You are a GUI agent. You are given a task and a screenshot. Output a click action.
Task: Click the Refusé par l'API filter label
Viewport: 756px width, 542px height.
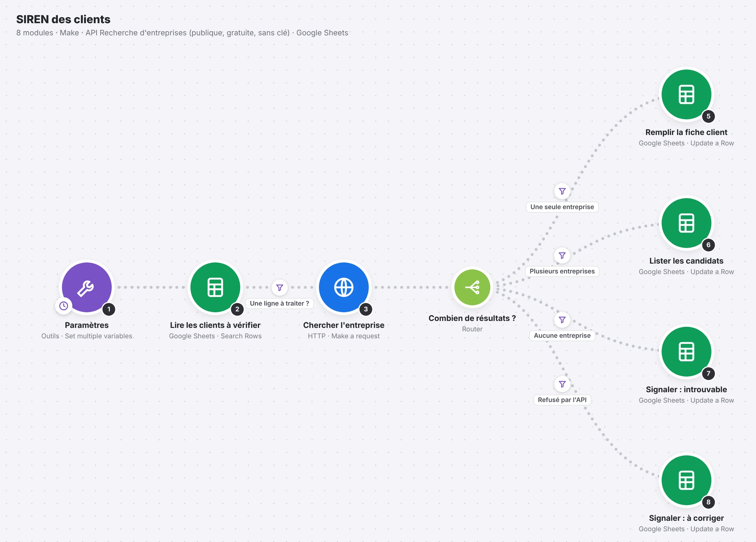(x=562, y=400)
